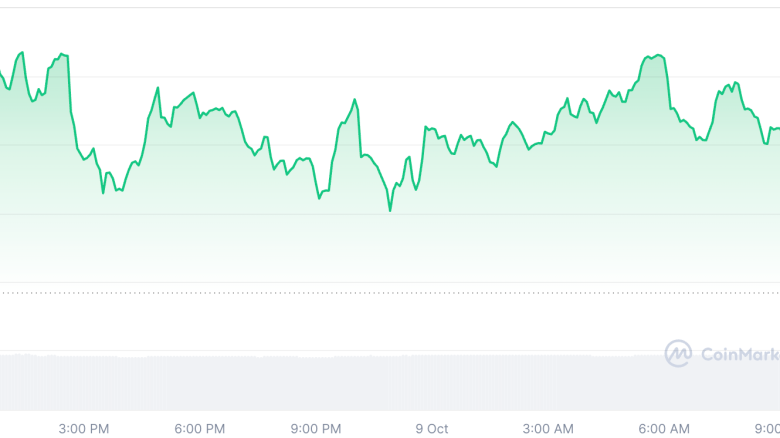Click the price trough right above 9:00 PM

pyautogui.click(x=319, y=197)
